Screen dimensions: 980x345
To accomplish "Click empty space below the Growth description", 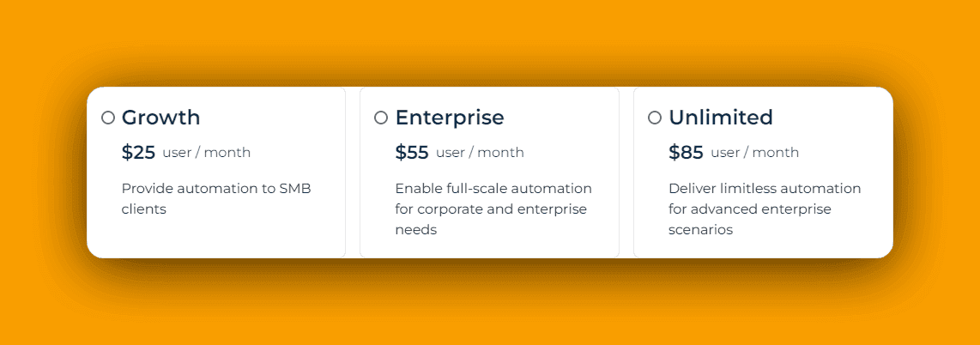I will click(215, 238).
